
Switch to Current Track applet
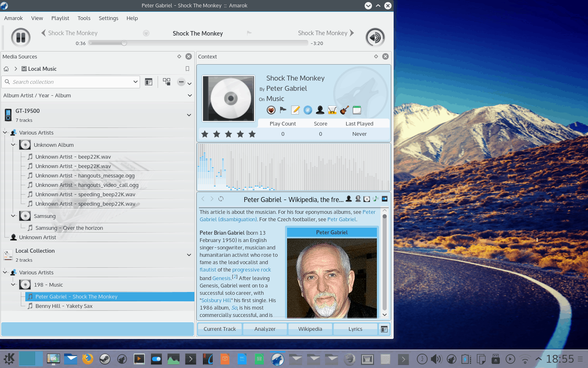220,329
